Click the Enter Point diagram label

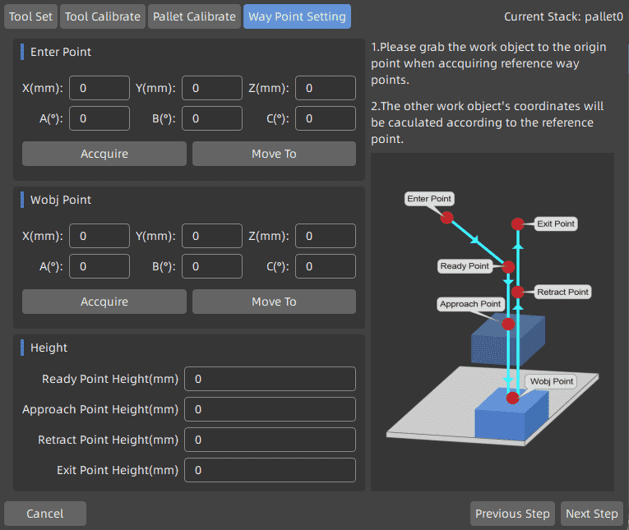pos(429,199)
